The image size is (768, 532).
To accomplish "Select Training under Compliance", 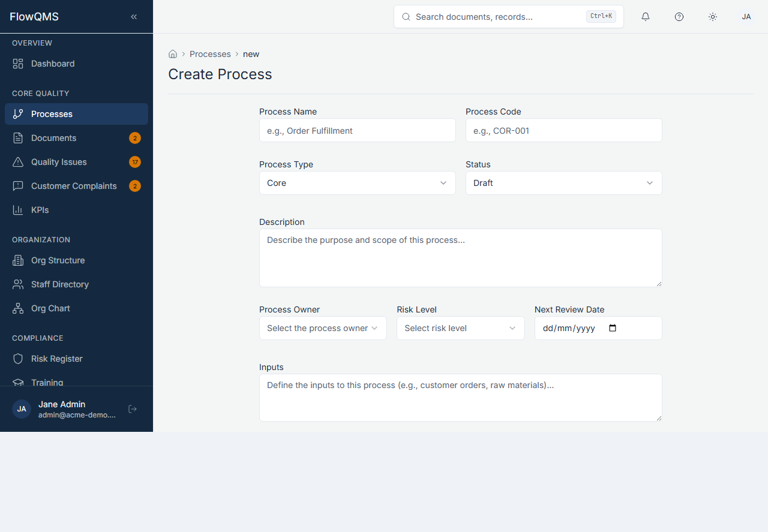I will coord(47,383).
